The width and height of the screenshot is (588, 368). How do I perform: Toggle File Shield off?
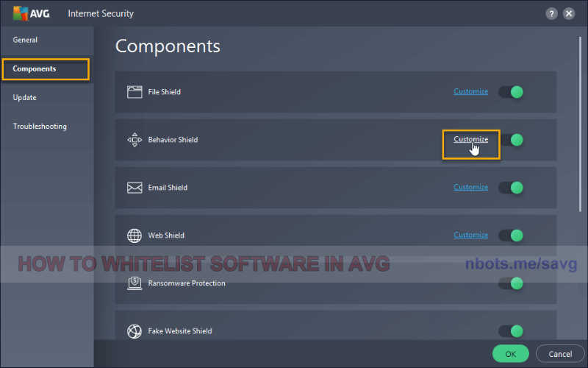pos(511,92)
